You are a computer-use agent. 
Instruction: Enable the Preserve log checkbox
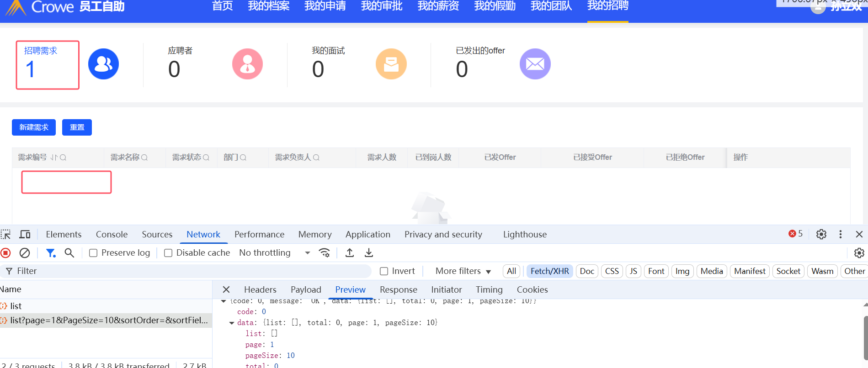93,253
